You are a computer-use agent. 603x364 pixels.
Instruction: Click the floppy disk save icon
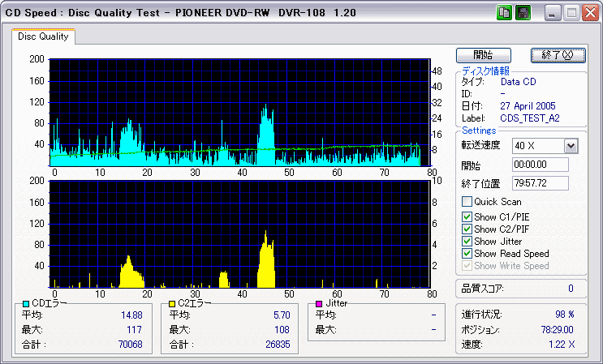point(523,13)
